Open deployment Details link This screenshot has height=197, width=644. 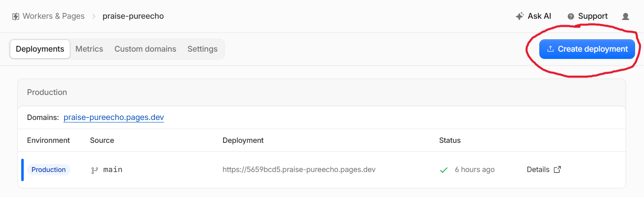tap(544, 170)
